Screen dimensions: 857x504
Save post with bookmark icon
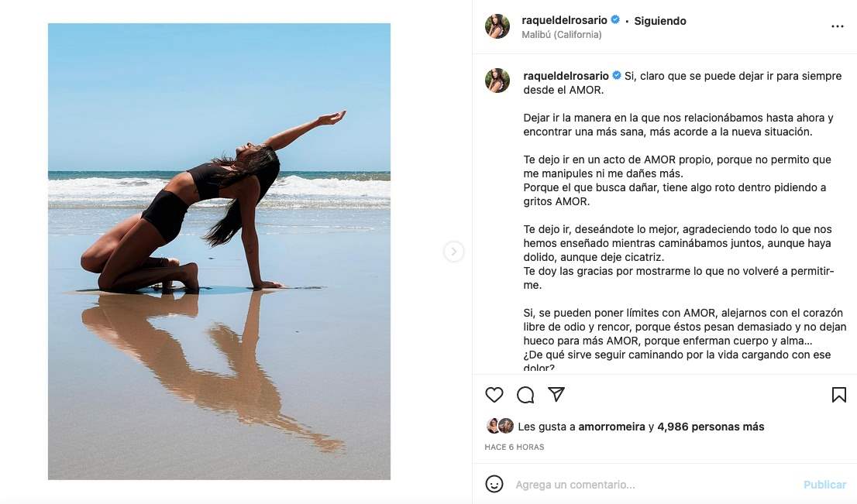[838, 395]
